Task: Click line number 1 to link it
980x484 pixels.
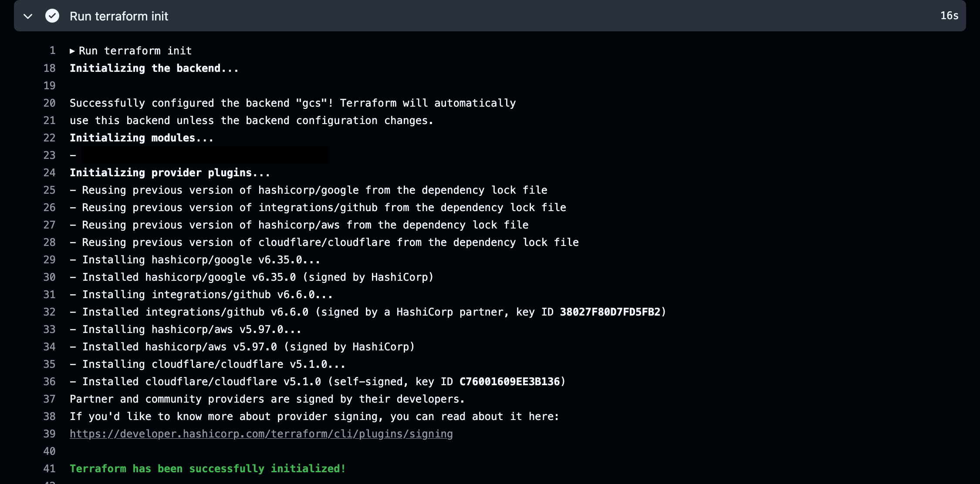Action: (x=52, y=50)
